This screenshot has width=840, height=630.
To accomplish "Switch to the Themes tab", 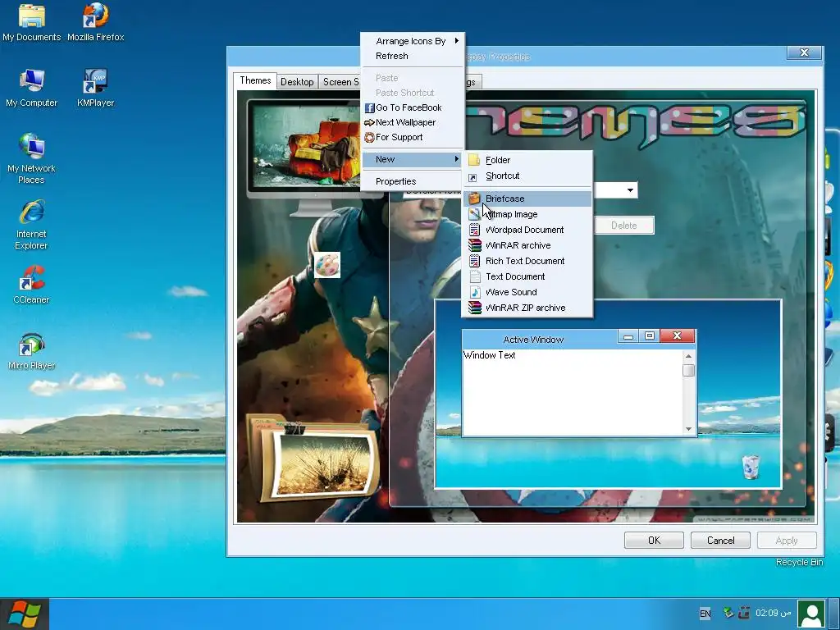I will [x=255, y=81].
